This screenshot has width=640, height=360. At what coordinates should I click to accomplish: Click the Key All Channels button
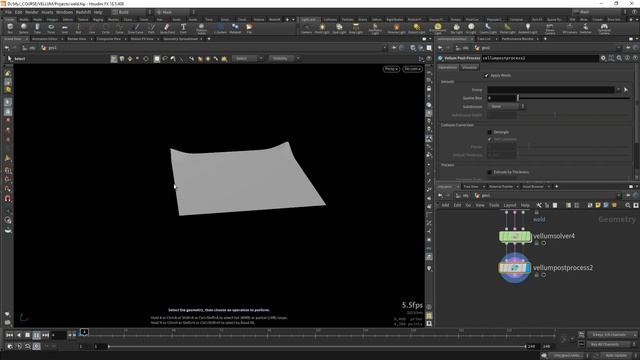608,345
